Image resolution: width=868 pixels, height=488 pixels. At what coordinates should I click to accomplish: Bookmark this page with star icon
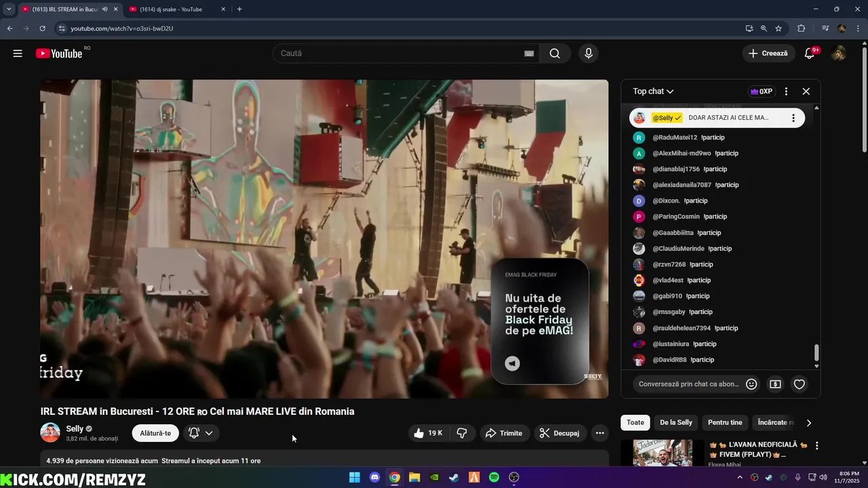(x=778, y=28)
